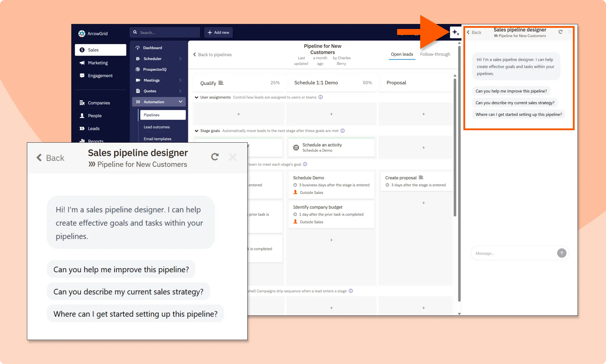The image size is (606, 364).
Task: Choose 'Can you help me improve this pipeline?'
Action: (x=511, y=91)
